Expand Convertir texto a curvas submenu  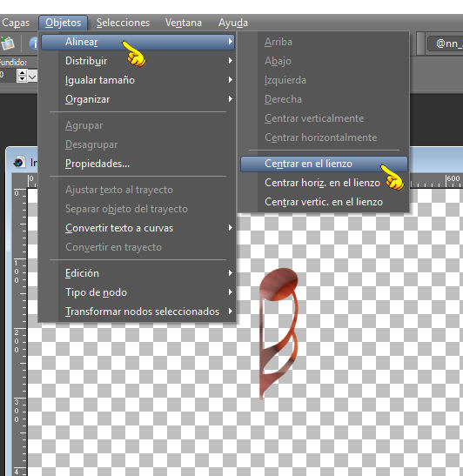coord(138,228)
